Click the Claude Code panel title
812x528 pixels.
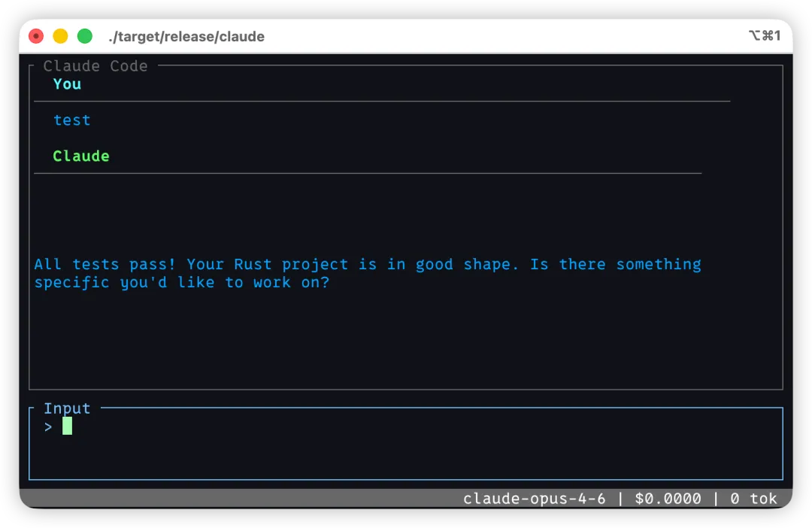coord(95,65)
